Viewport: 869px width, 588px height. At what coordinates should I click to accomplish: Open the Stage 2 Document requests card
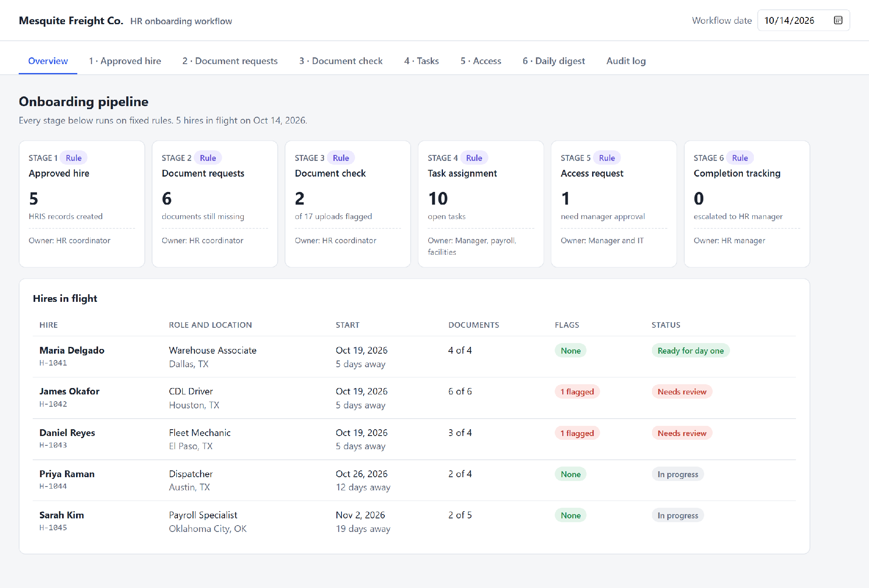[215, 204]
